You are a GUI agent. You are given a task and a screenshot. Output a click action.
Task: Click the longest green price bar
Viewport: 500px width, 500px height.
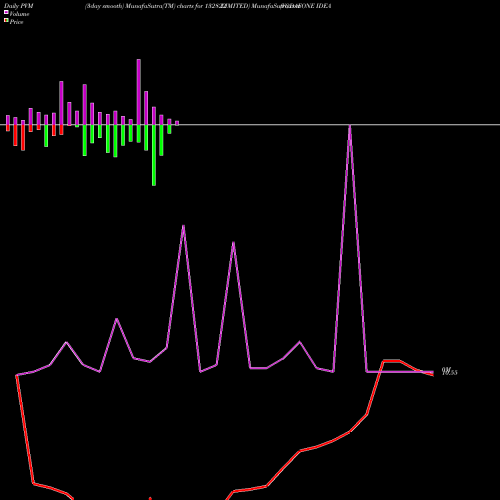pyautogui.click(x=154, y=155)
